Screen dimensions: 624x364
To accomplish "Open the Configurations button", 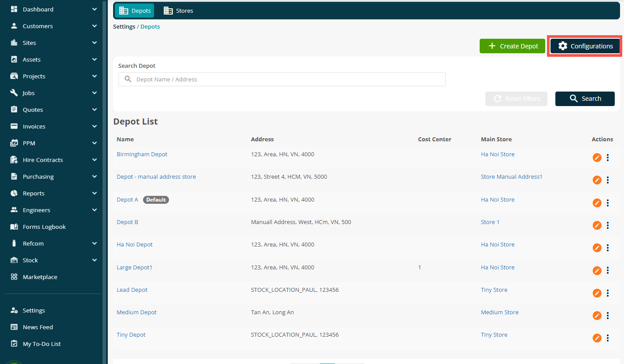I will click(x=585, y=46).
